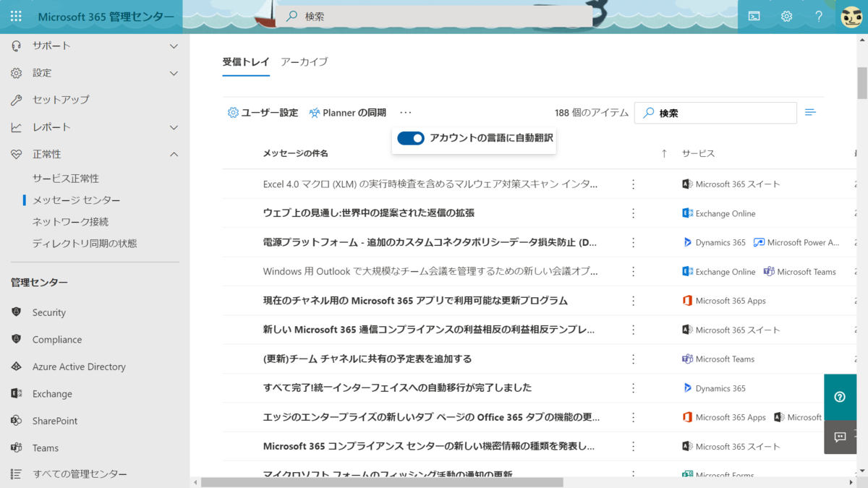Switch to the アーカイブ tab
The height and width of the screenshot is (488, 868).
point(304,62)
